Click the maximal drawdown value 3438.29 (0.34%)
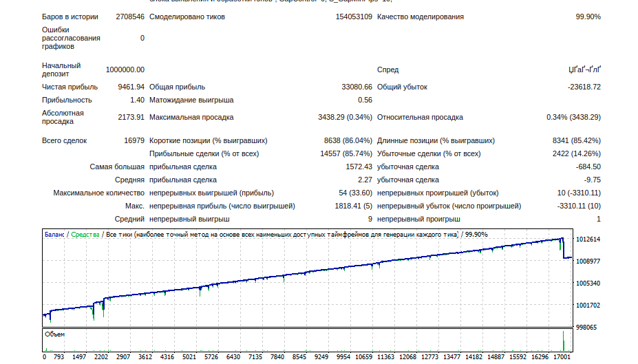The height and width of the screenshot is (364, 638). 345,117
